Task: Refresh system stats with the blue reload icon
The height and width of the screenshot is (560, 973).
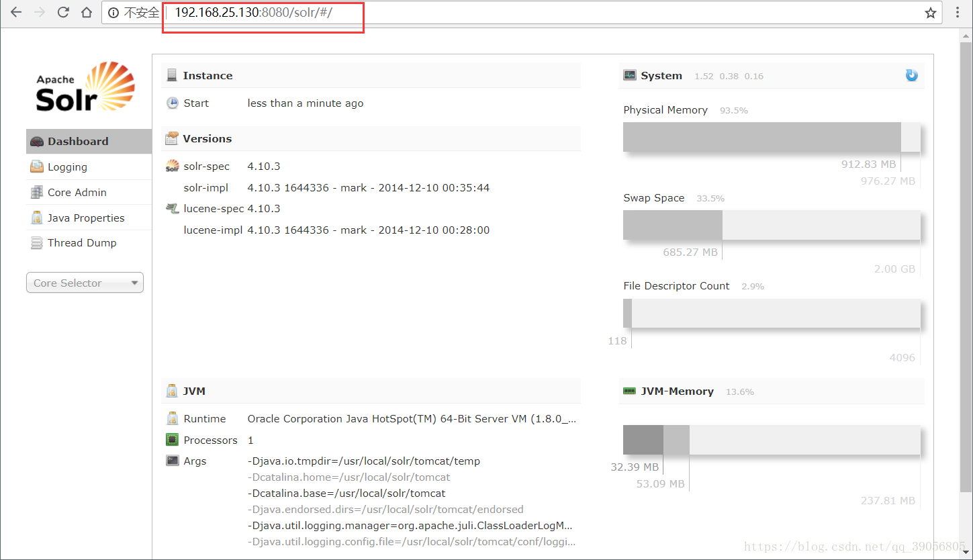Action: (911, 75)
